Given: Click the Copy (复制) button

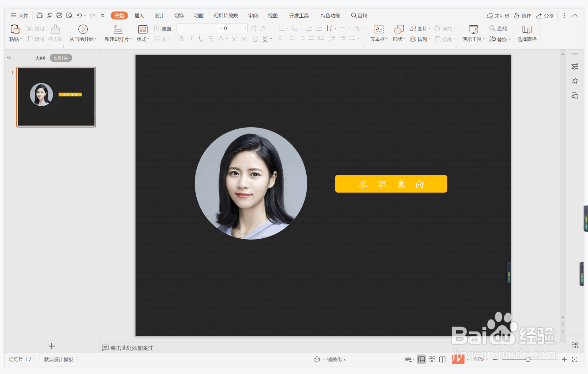Looking at the screenshot, I should pos(35,39).
